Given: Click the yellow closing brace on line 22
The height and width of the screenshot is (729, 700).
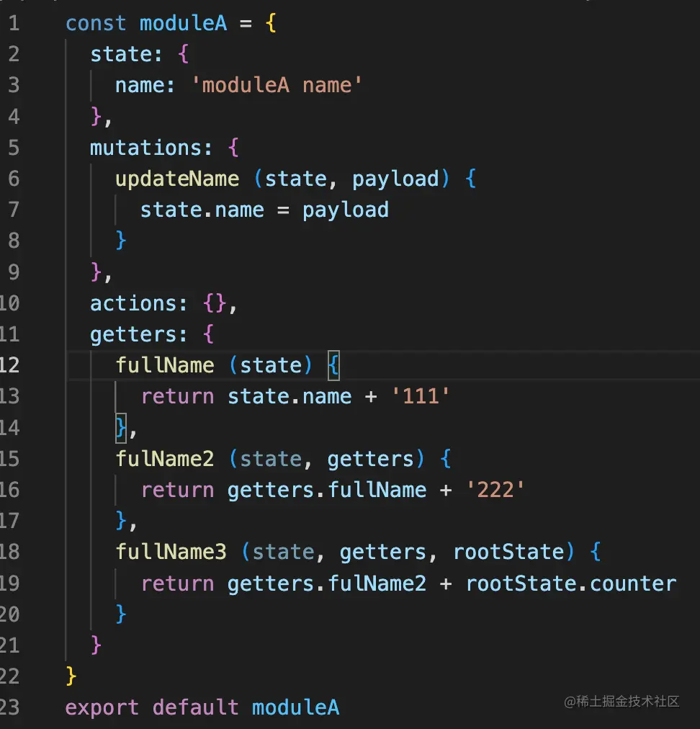Looking at the screenshot, I should 71,676.
